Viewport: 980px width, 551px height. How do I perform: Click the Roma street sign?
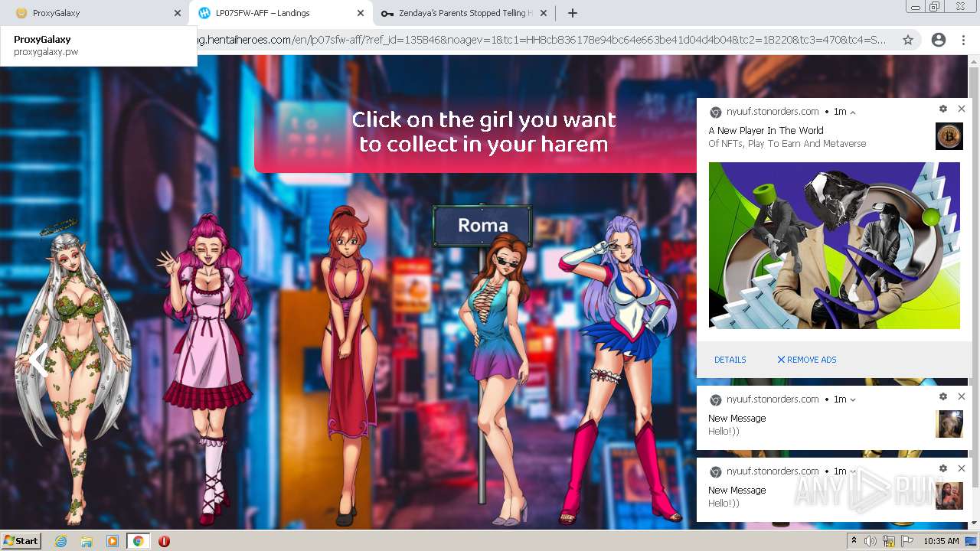(x=482, y=226)
